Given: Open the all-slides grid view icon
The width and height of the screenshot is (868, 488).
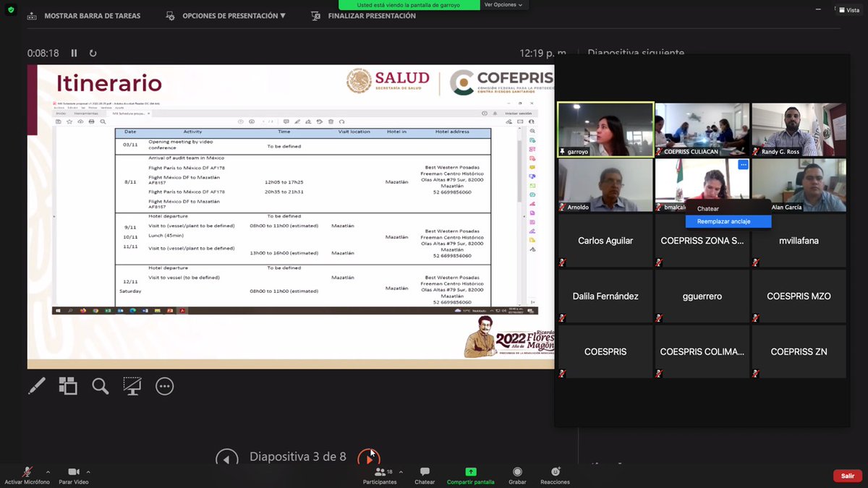Looking at the screenshot, I should coord(68,386).
